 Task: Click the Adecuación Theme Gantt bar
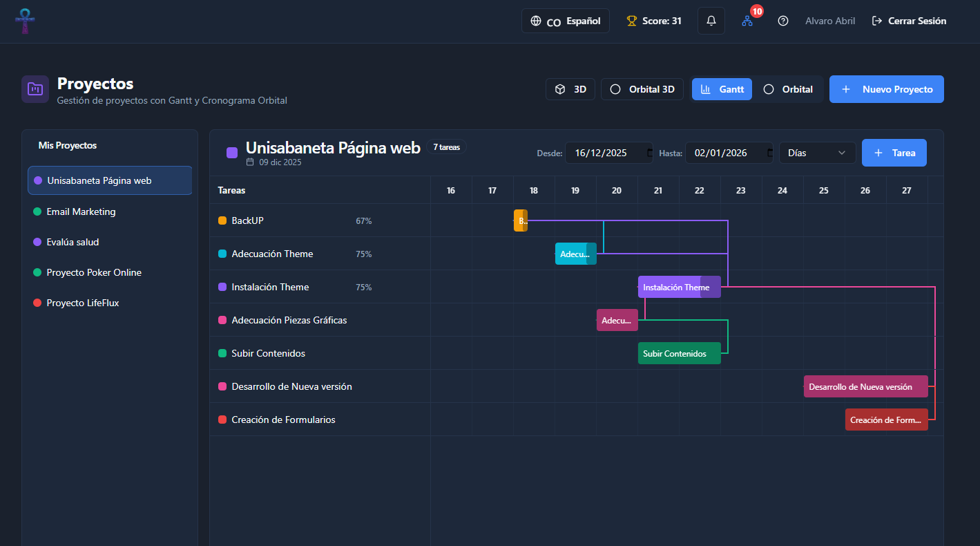point(576,254)
